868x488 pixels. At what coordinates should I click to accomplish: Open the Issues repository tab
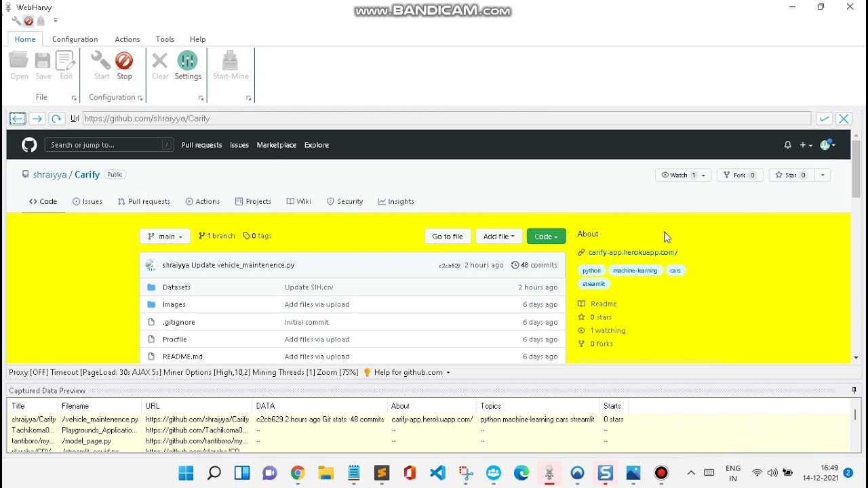pyautogui.click(x=87, y=201)
